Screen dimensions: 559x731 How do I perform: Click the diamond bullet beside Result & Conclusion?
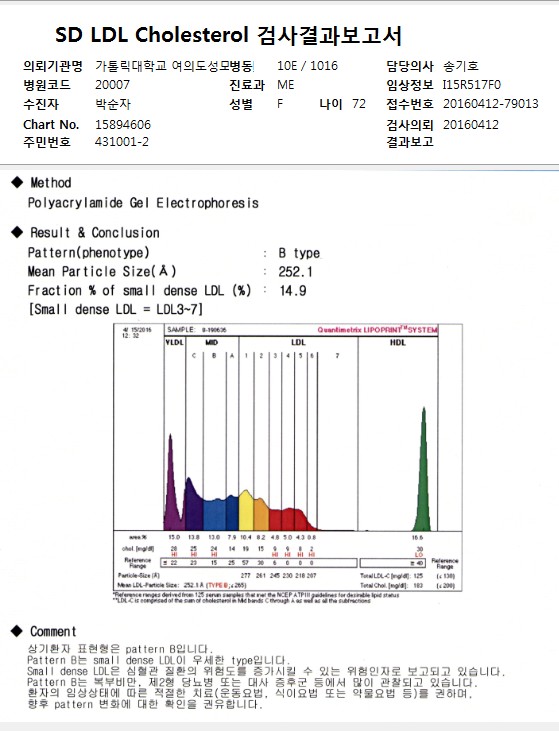(17, 232)
